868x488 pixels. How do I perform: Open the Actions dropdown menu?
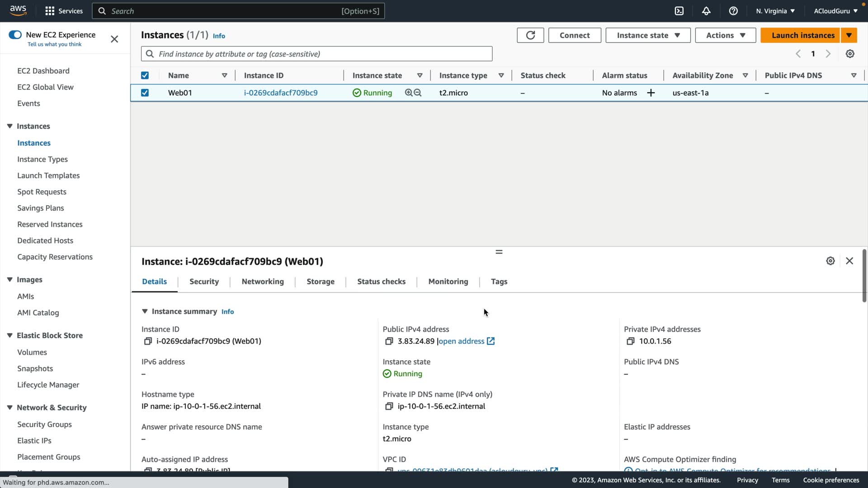coord(725,35)
